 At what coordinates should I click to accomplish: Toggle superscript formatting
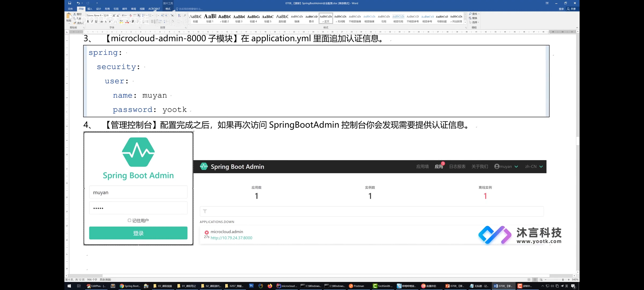tap(110, 21)
